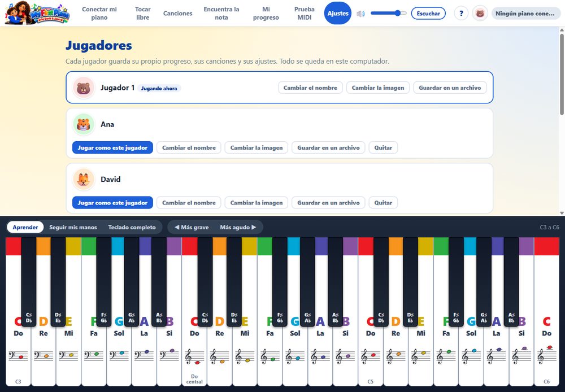Adjust the volume slider
This screenshot has width=565, height=392.
(389, 14)
